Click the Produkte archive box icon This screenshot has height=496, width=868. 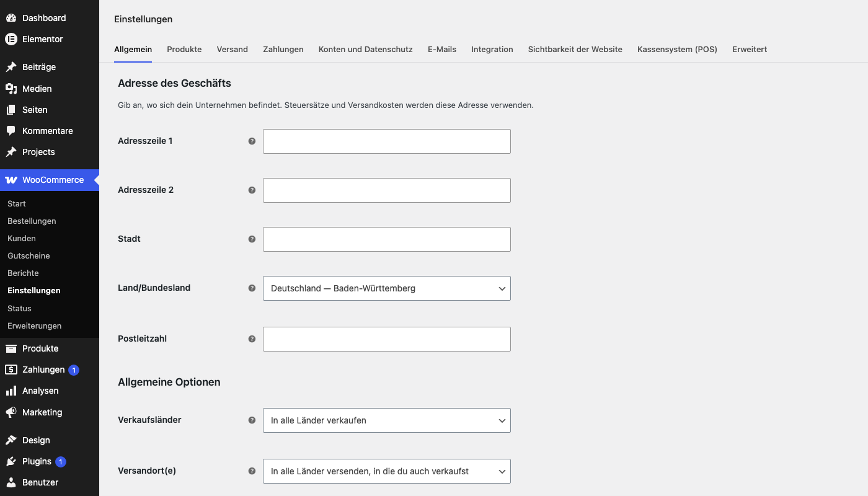click(x=11, y=348)
